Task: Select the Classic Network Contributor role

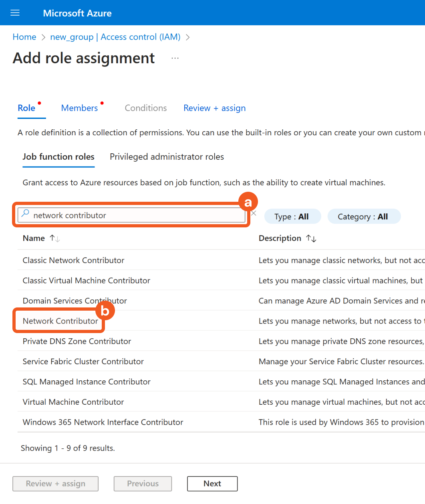Action: pyautogui.click(x=73, y=261)
